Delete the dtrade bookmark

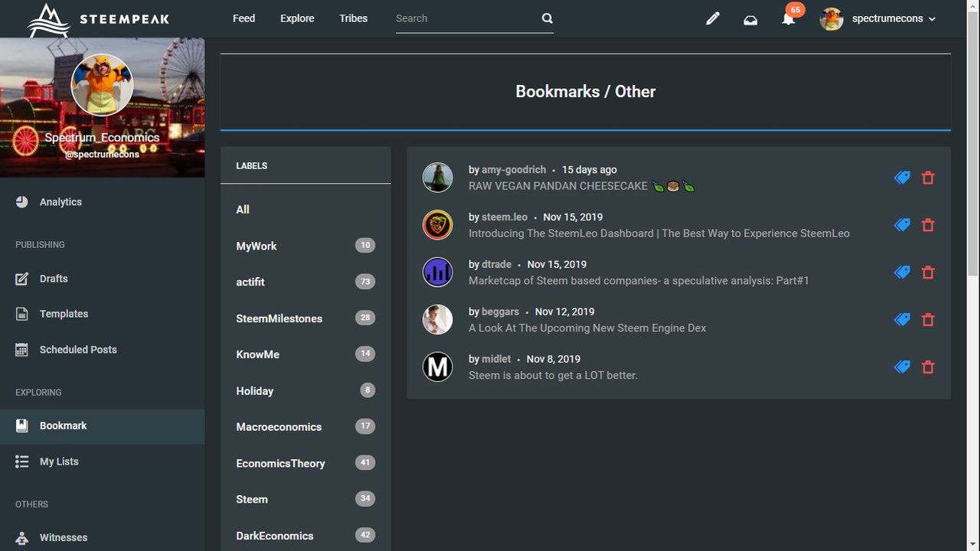(x=928, y=272)
